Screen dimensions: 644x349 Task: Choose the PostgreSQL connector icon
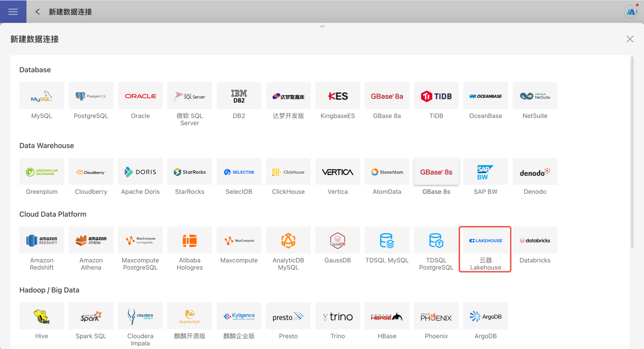[x=91, y=96]
